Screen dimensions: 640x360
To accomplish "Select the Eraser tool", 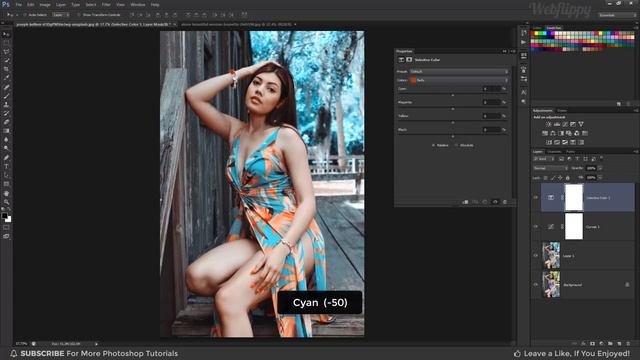I will pos(6,122).
